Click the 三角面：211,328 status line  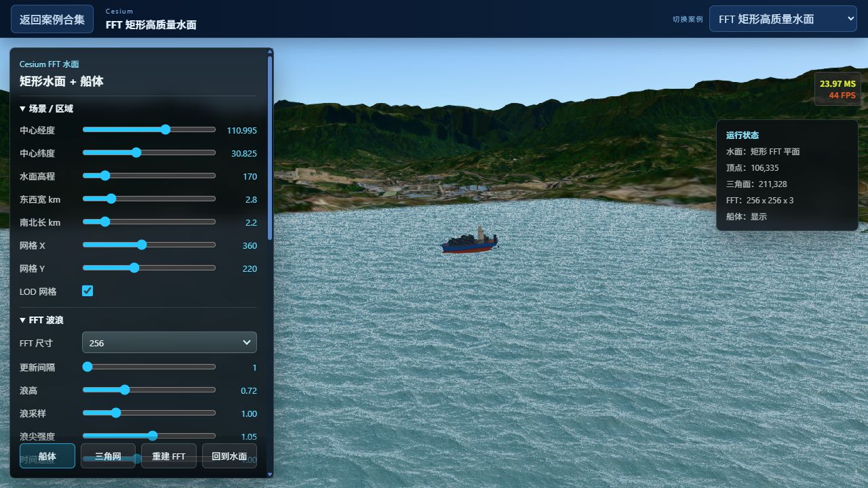757,184
